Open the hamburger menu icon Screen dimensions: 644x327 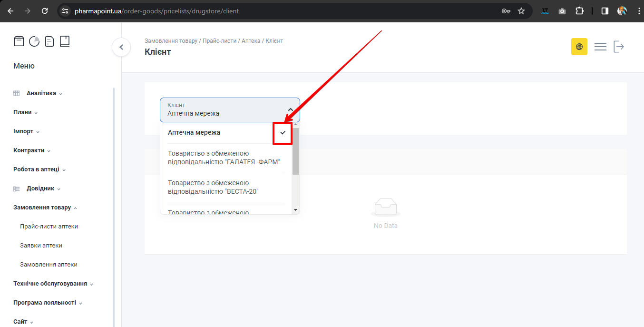[600, 47]
